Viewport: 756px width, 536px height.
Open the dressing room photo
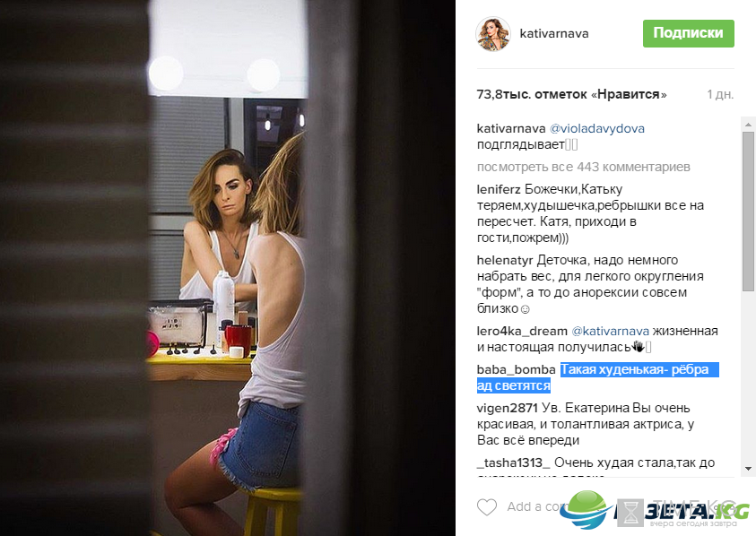coord(228,268)
